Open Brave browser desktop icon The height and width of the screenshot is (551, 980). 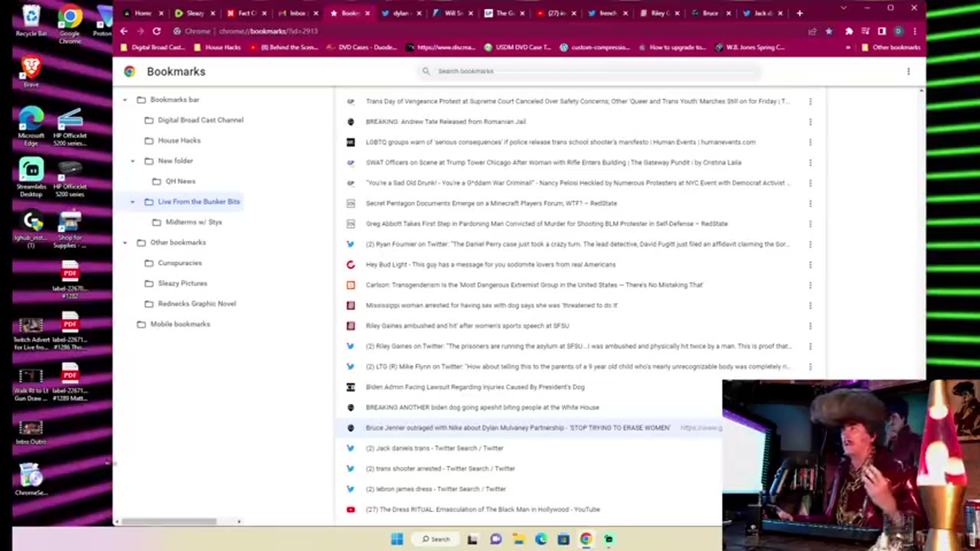[31, 72]
